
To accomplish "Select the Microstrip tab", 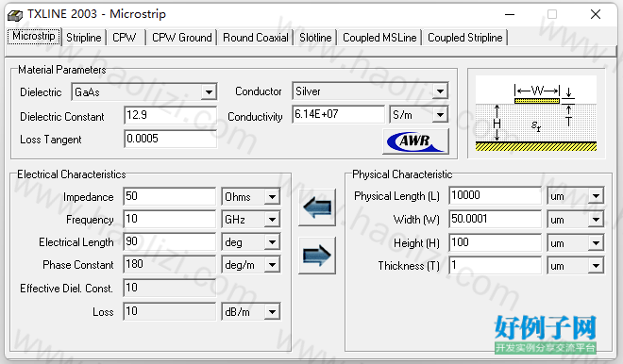I will (34, 37).
